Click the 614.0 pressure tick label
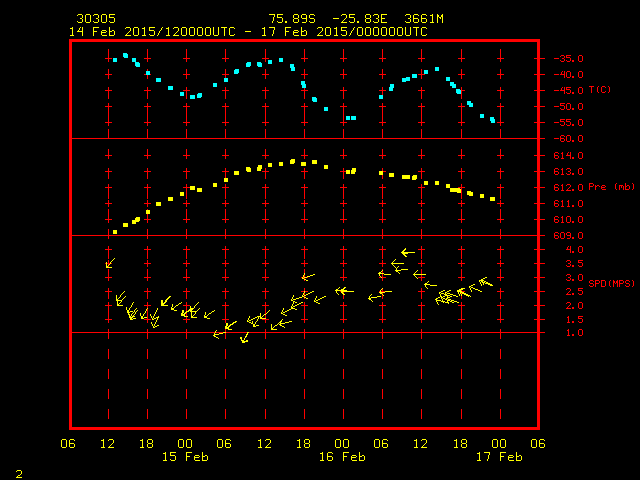640x480 pixels. tap(568, 156)
